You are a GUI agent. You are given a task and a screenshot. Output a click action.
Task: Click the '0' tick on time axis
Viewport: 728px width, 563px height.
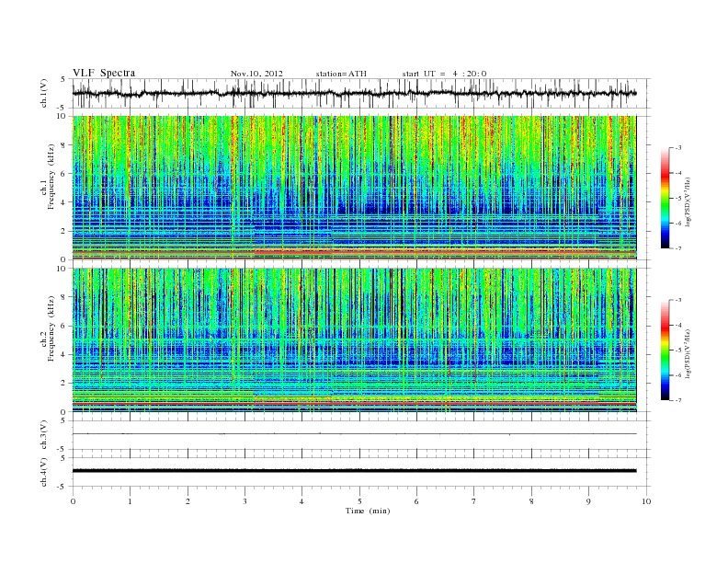coord(73,501)
